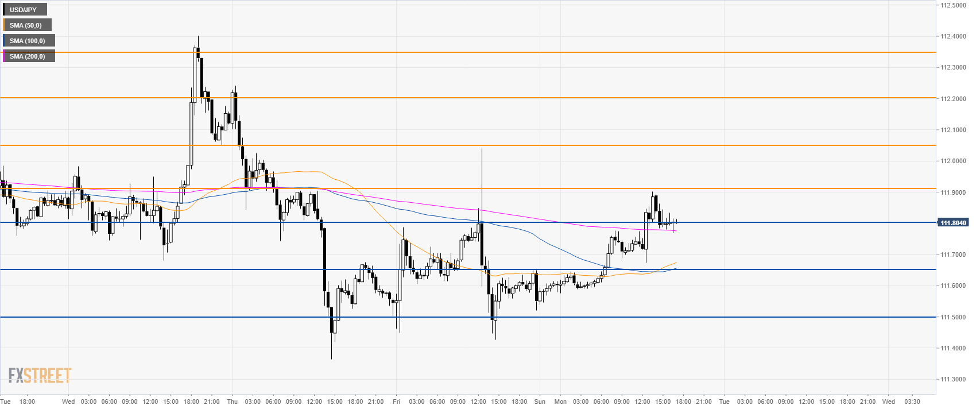
Task: Click the 111.3000 price axis label
Action: point(953,380)
